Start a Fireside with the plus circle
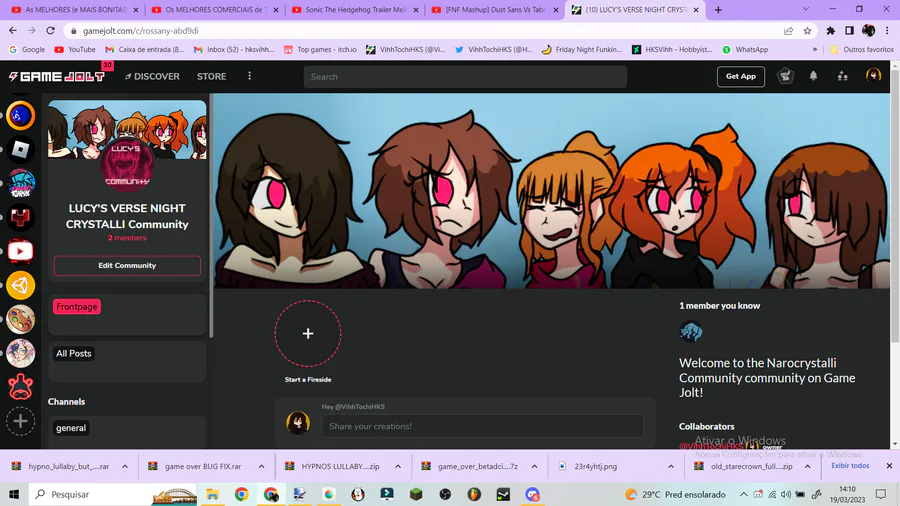This screenshot has height=506, width=900. coord(308,333)
